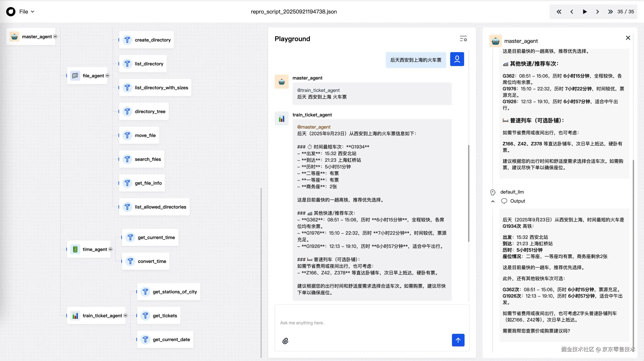The image size is (644, 361).
Task: Click the user avatar icon in chat
Action: [457, 59]
